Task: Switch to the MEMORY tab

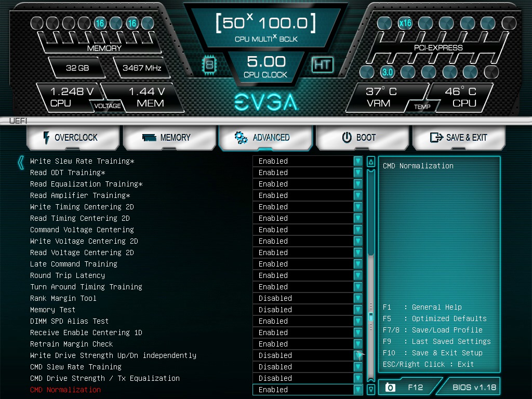Action: [x=170, y=137]
